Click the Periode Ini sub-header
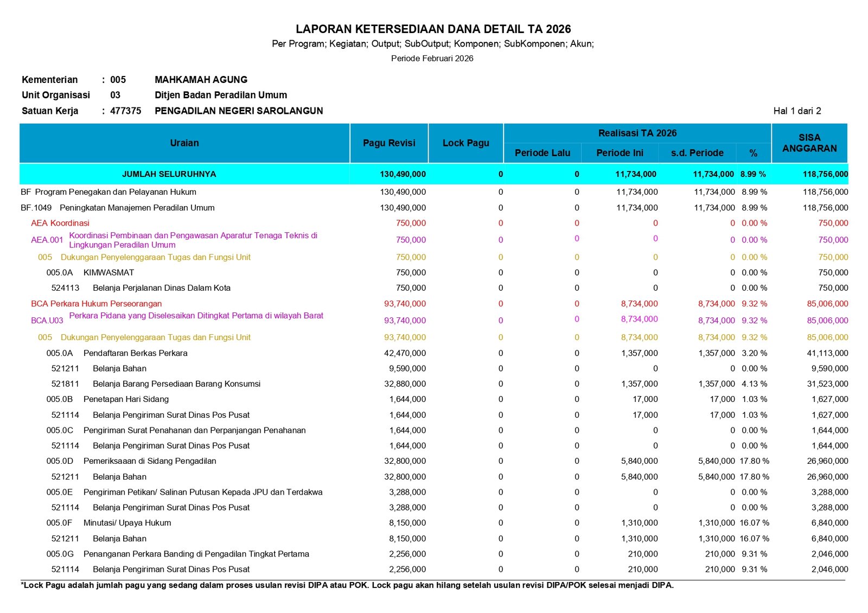Image resolution: width=868 pixels, height=613 pixels. (x=620, y=153)
